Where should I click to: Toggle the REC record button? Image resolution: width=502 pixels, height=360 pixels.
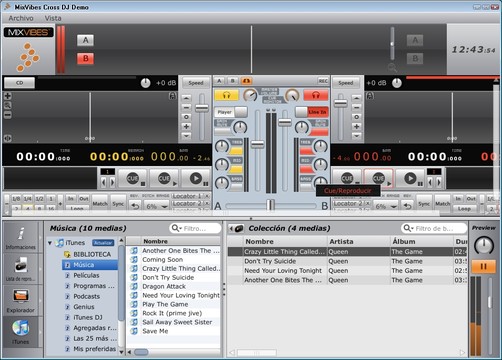(323, 81)
